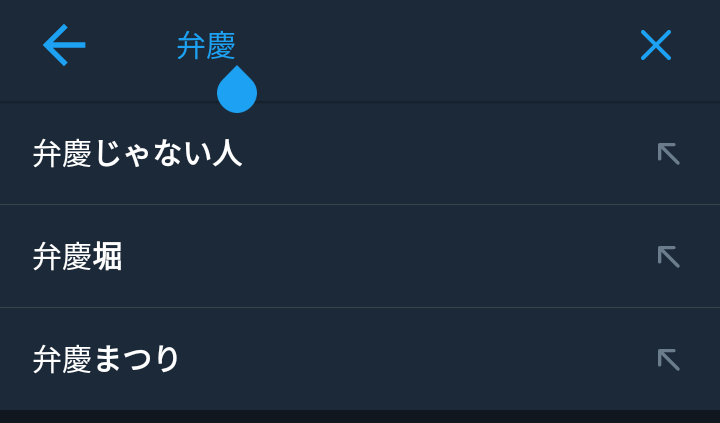This screenshot has width=720, height=423.
Task: Copy 弁慶堀 into the search box via arrow
Action: (668, 257)
